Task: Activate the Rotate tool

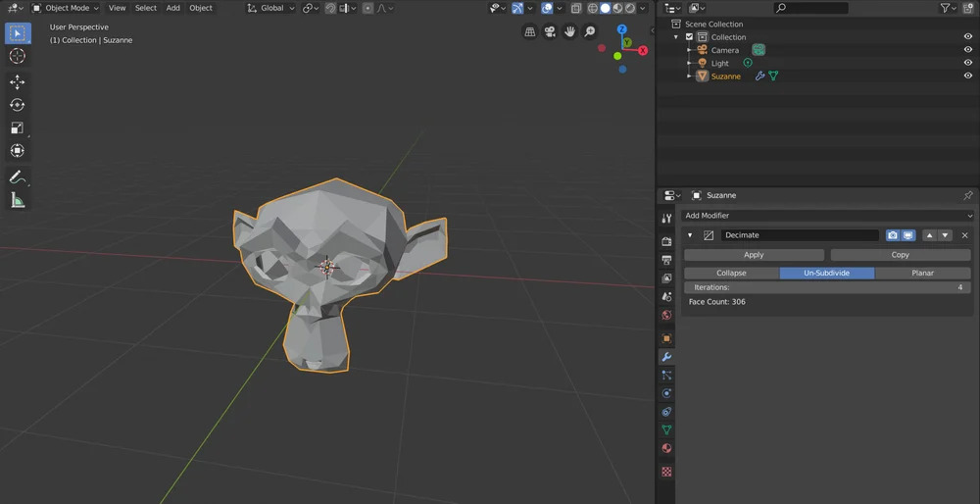Action: click(x=18, y=105)
